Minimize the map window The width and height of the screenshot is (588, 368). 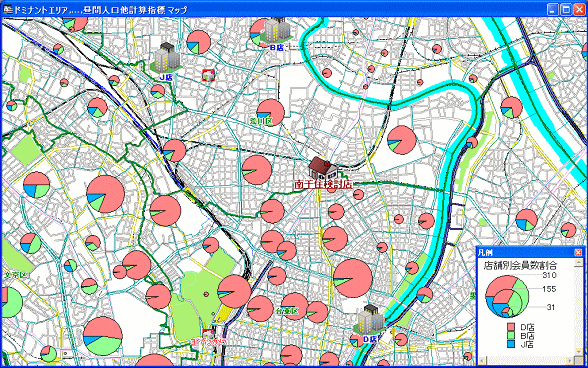pos(553,10)
